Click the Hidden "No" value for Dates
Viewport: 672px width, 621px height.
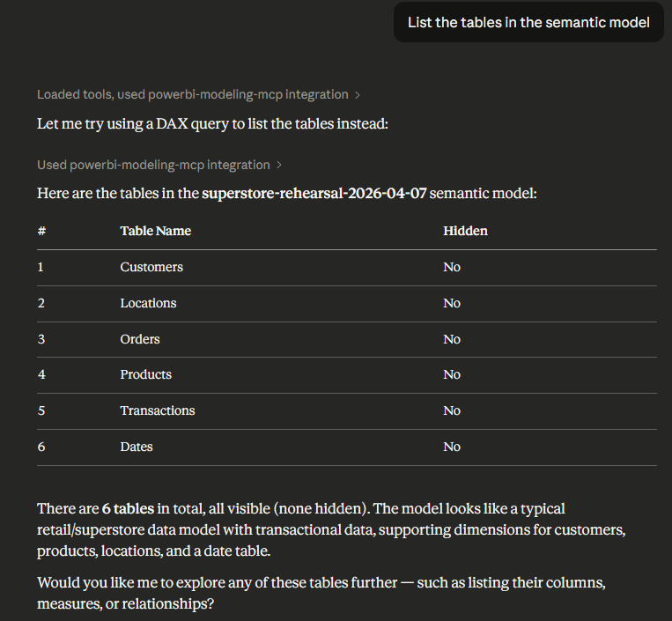pyautogui.click(x=452, y=447)
